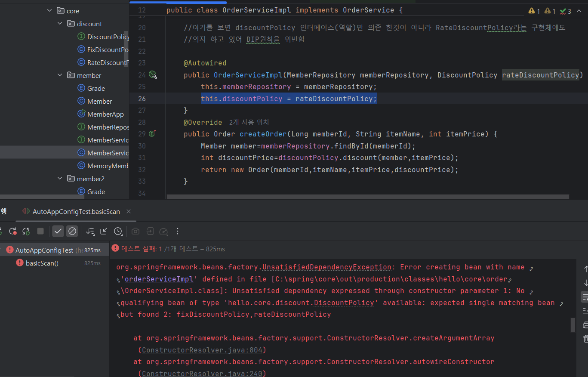Open the profiler speedometer dropdown
The image size is (588, 377).
pyautogui.click(x=163, y=231)
